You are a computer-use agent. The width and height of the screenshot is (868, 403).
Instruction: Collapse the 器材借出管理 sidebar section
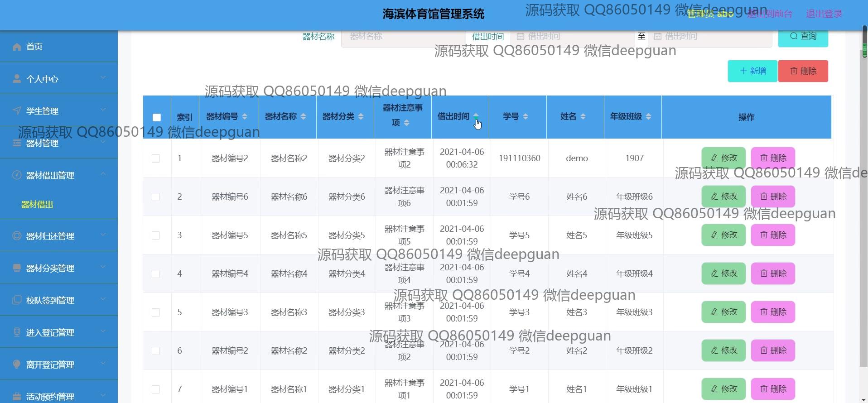[x=59, y=175]
